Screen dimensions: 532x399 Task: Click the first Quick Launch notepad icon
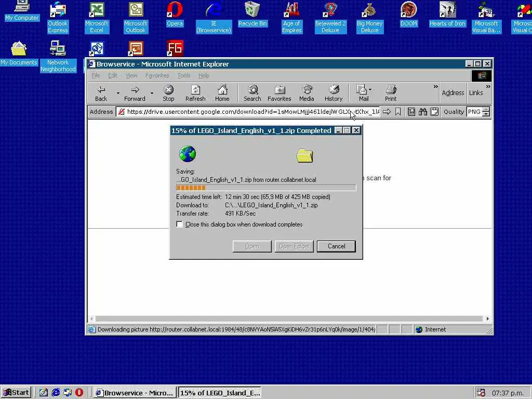click(x=44, y=393)
